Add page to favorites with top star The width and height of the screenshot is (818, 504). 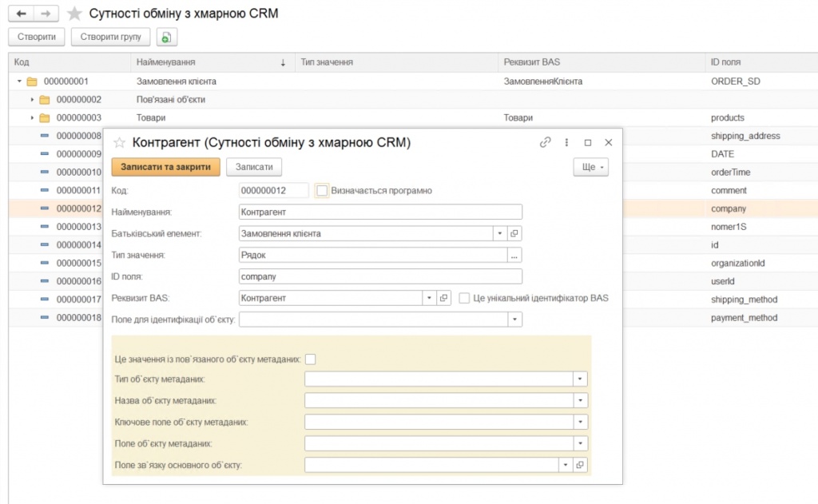click(x=74, y=14)
